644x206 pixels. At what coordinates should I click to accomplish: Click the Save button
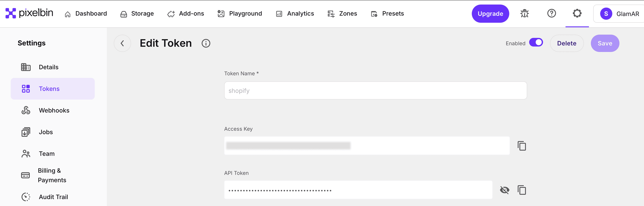tap(605, 43)
